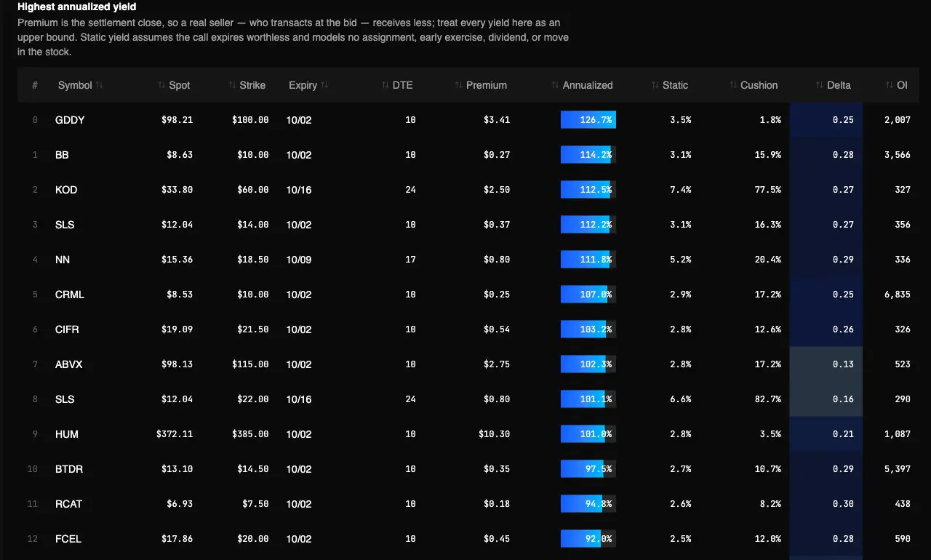
Task: Click the 7.4% static yield value
Action: [681, 190]
